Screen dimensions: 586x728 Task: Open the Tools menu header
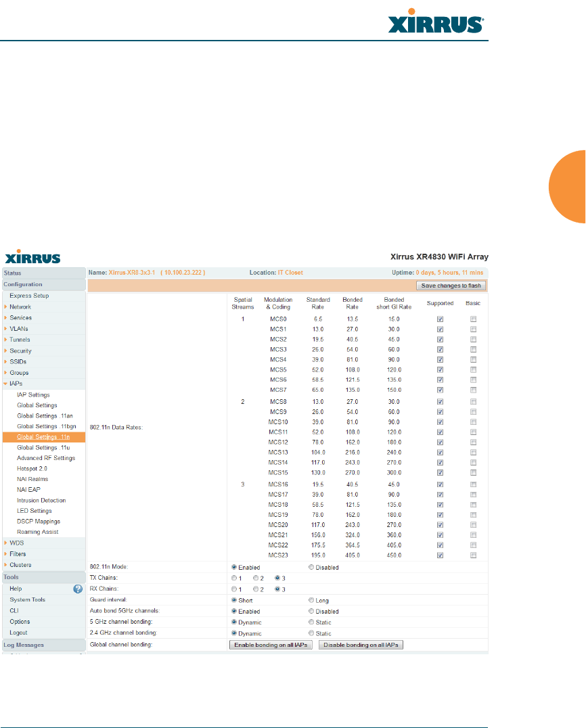point(44,577)
